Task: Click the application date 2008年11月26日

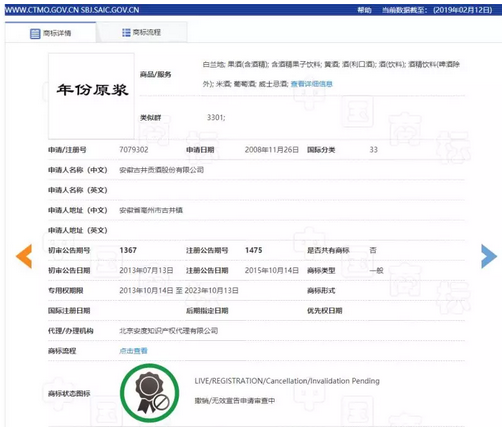Action: (272, 150)
